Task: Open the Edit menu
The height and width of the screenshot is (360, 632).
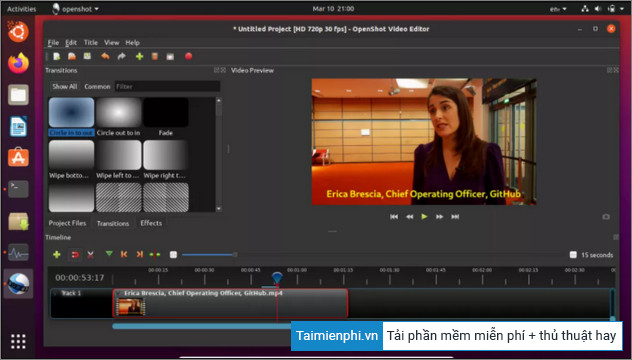Action: pyautogui.click(x=71, y=43)
